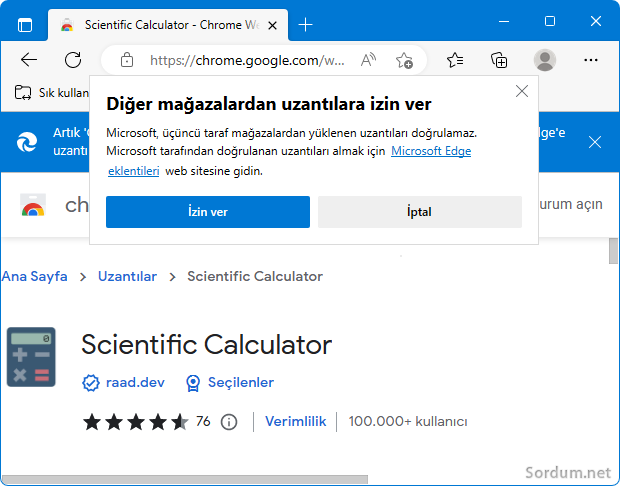Click the browser back arrow
Image resolution: width=620 pixels, height=486 pixels.
coord(29,60)
